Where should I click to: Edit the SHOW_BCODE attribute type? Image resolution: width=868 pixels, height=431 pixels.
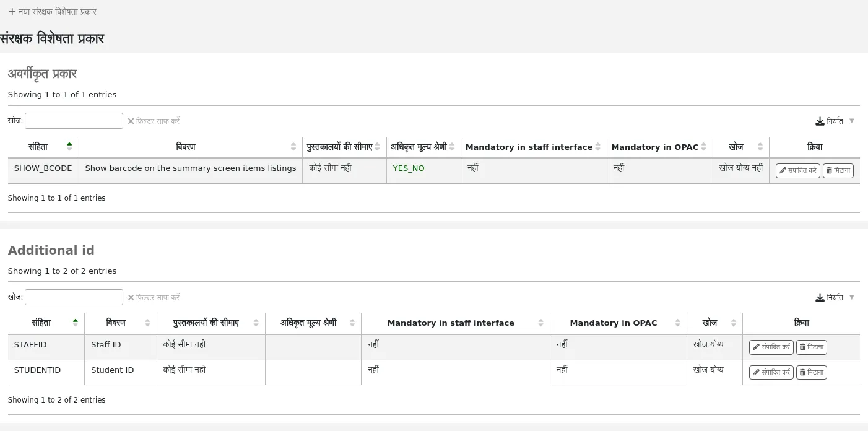click(x=797, y=171)
